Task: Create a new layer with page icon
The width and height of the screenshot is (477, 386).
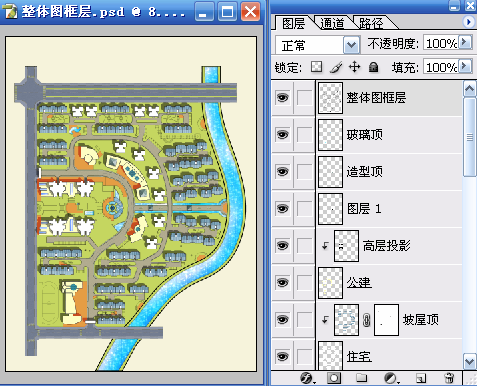Action: tap(421, 378)
